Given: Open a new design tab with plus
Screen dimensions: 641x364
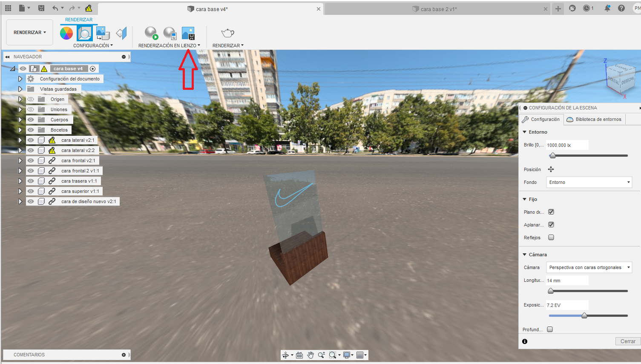Looking at the screenshot, I should click(558, 9).
